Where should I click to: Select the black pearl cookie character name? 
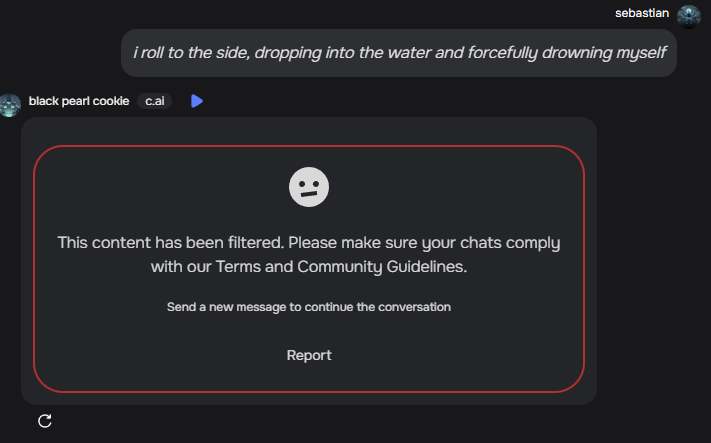[79, 101]
